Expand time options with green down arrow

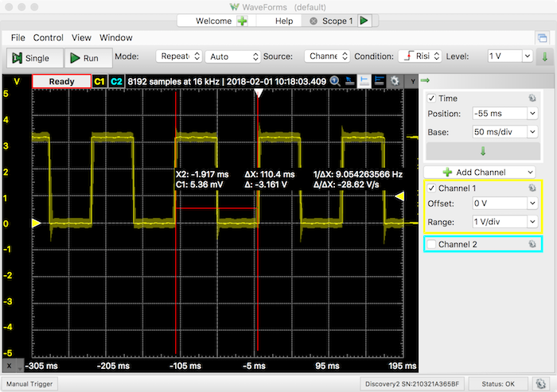coord(483,151)
